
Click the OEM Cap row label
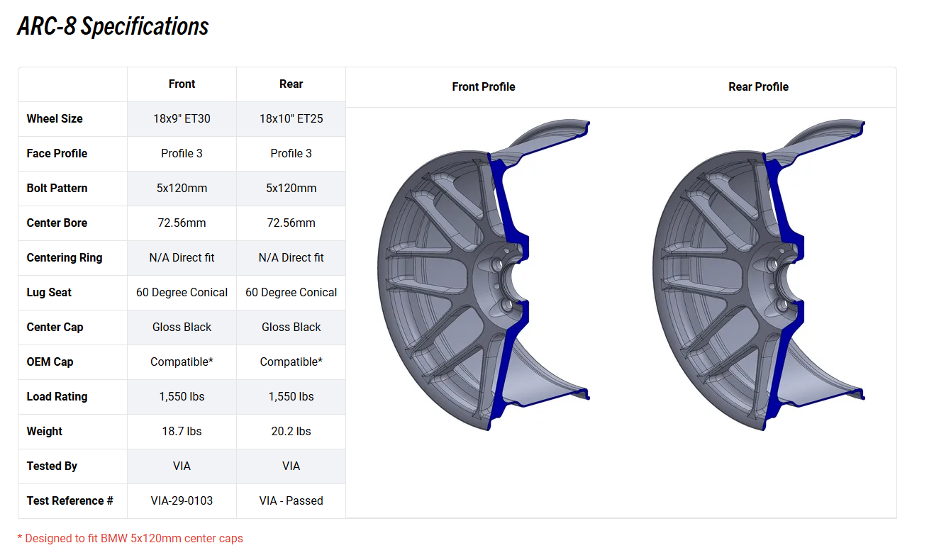point(50,362)
